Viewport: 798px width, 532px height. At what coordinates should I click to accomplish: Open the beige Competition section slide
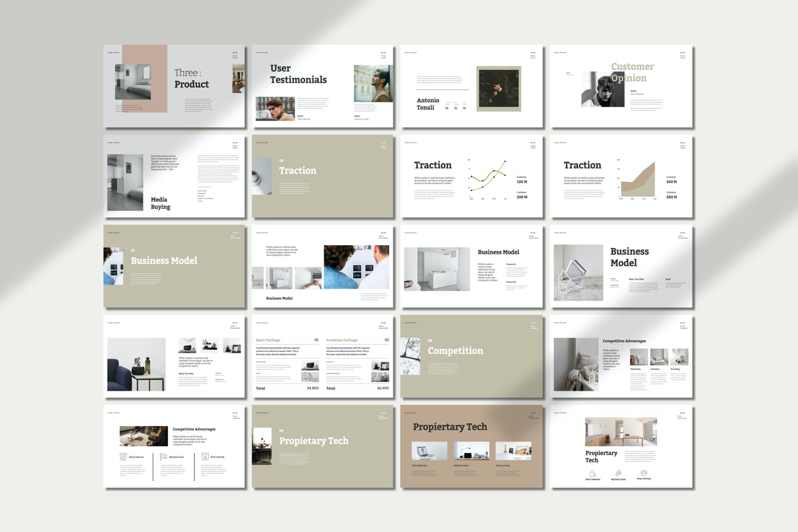471,356
